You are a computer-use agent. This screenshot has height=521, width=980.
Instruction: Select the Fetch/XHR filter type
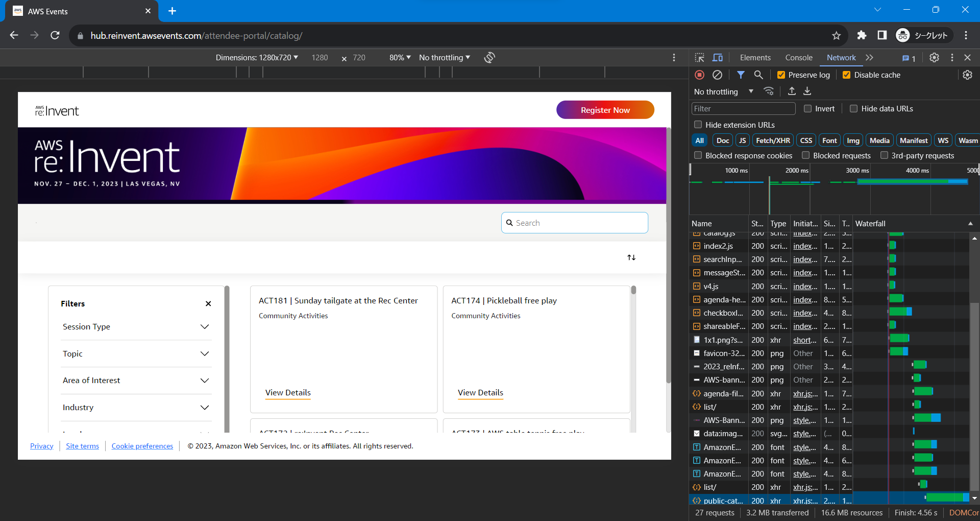pyautogui.click(x=772, y=140)
